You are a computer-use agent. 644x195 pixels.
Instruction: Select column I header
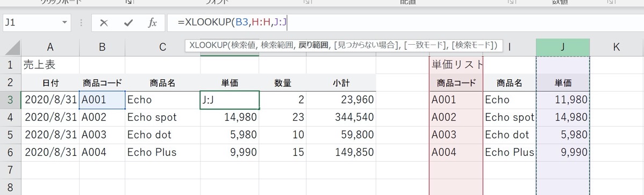[x=509, y=47]
